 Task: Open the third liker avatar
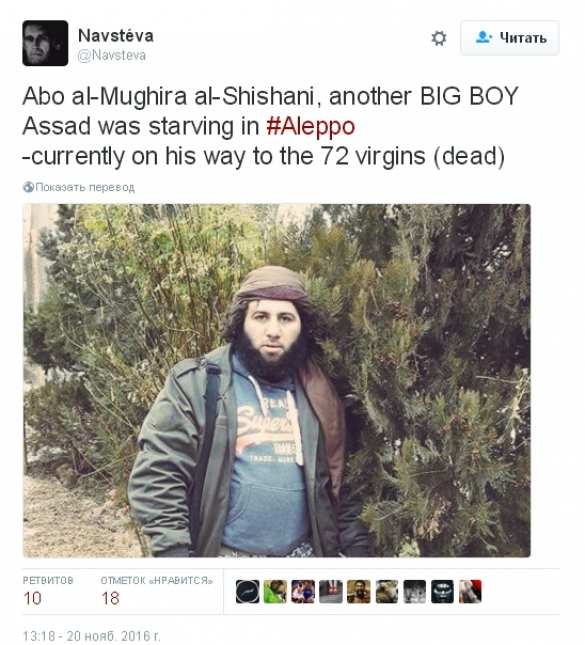303,592
